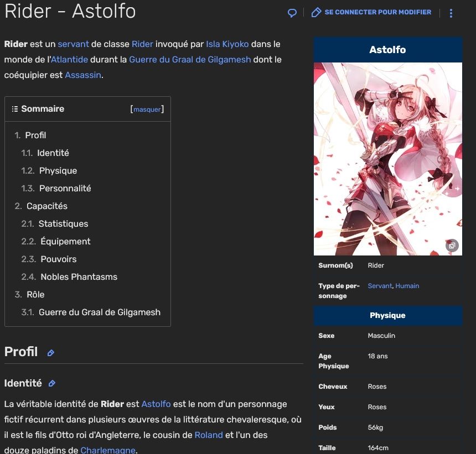Viewport: 476px width, 454px height.
Task: Click the Astolfo character artwork
Action: [x=387, y=159]
